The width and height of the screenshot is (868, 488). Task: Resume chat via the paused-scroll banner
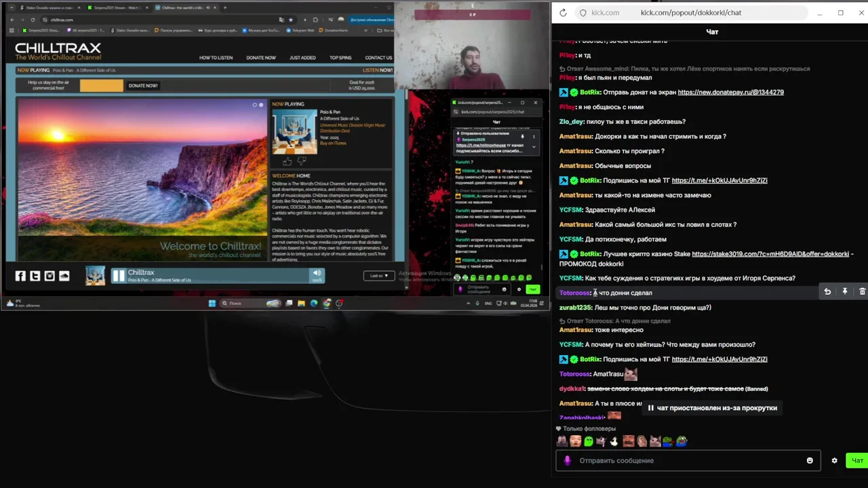[x=712, y=408]
